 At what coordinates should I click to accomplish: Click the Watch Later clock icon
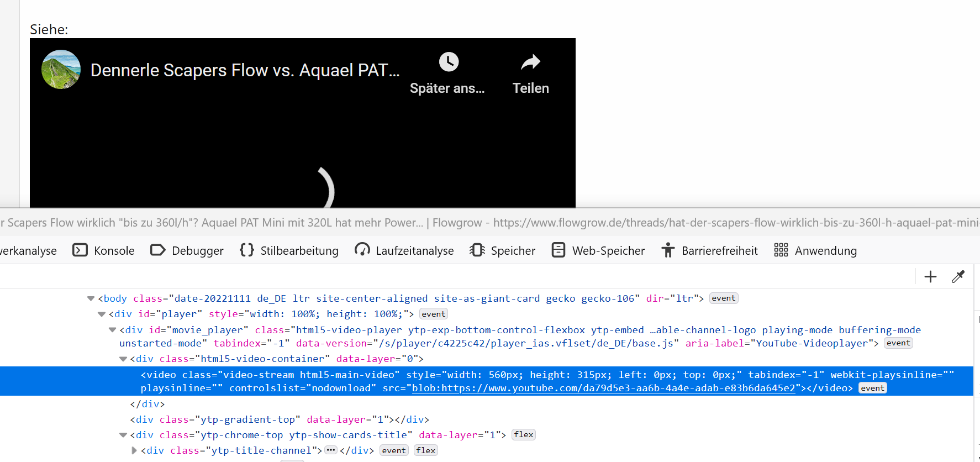[449, 62]
